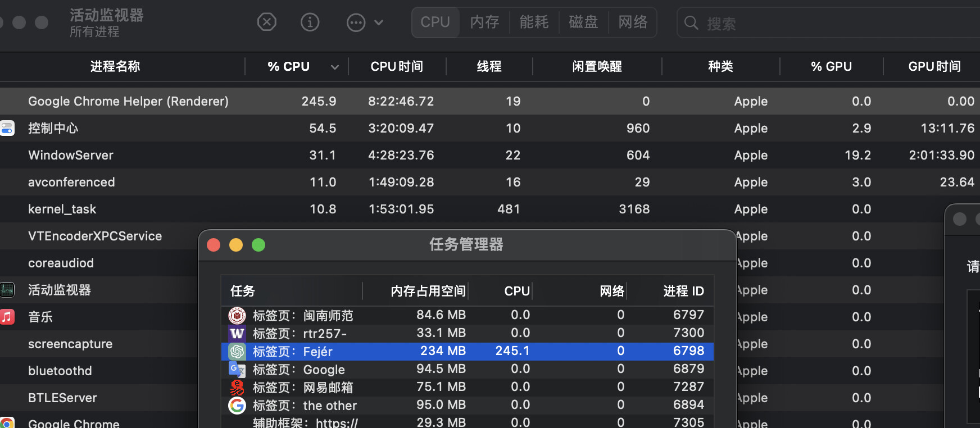980x428 pixels.
Task: Click the 3168 idle wake-ups value
Action: (634, 209)
